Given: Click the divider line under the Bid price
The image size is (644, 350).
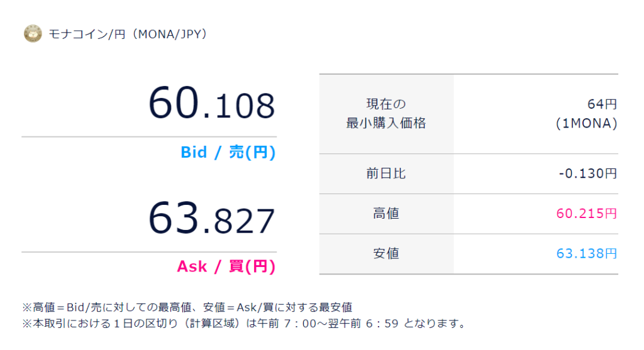Looking at the screenshot, I should point(149,136).
